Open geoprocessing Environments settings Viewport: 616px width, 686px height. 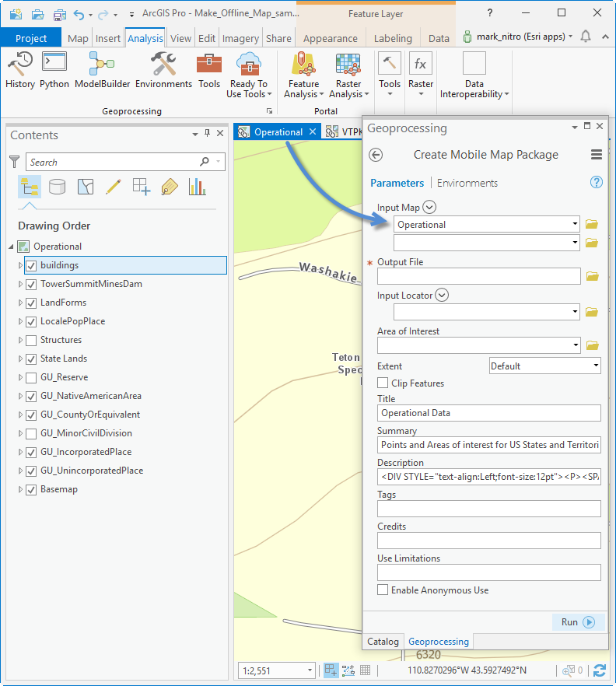163,70
